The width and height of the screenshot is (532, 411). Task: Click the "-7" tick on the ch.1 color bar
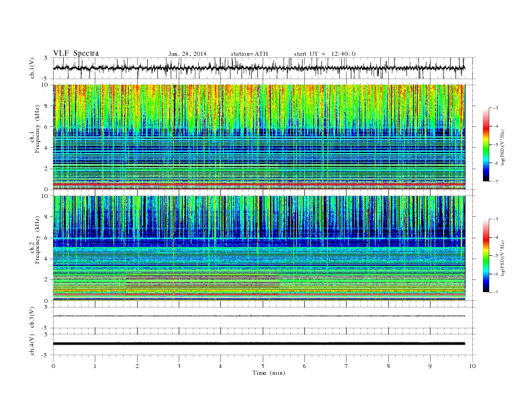495,181
